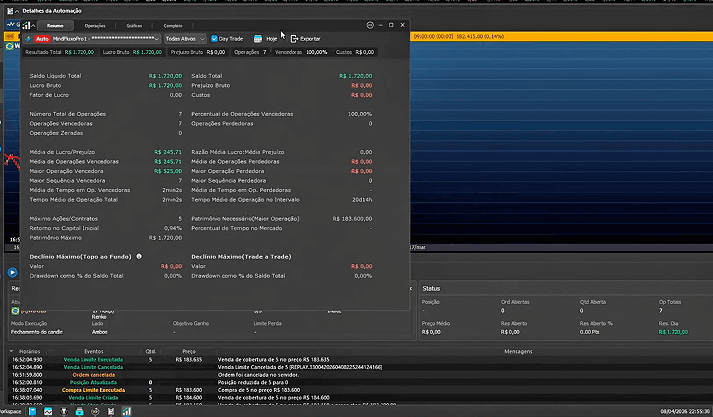Click the Maior Operação Vencedora R$ 525,00 value
The image size is (713, 417).
168,171
